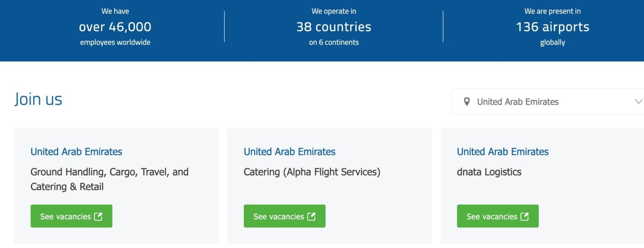See vacancies for dnata Logistics

point(498,216)
